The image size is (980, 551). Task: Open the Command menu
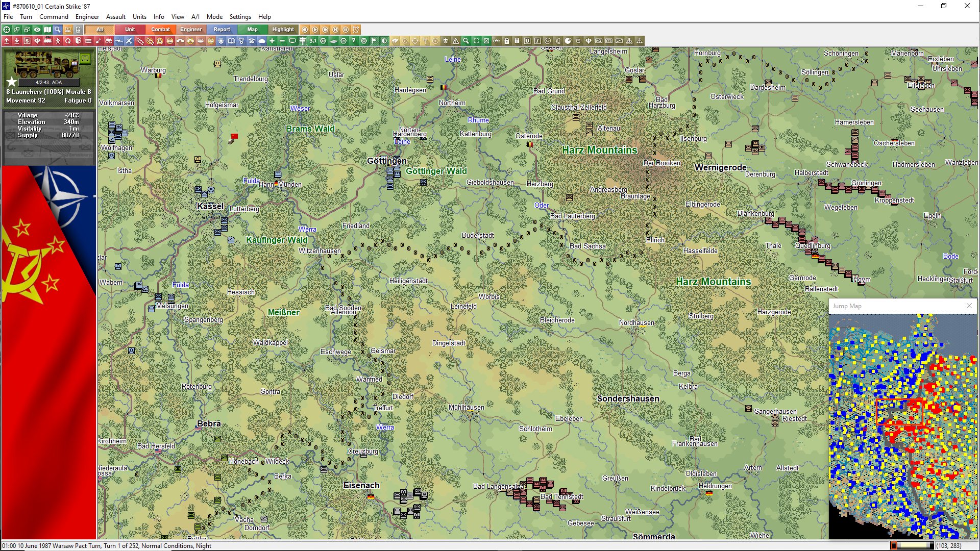pyautogui.click(x=54, y=17)
